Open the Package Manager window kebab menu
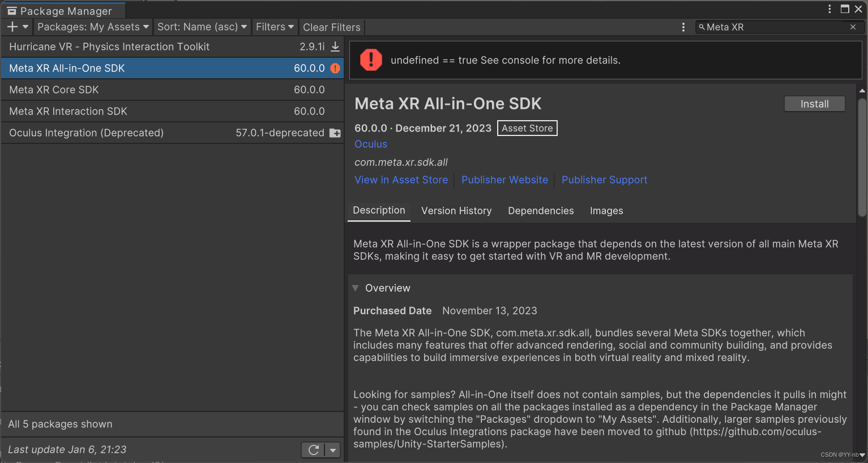The image size is (868, 463). click(829, 9)
